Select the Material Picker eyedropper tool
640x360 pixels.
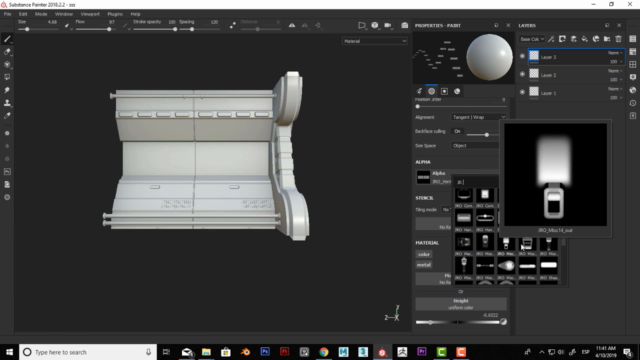pyautogui.click(x=7, y=116)
